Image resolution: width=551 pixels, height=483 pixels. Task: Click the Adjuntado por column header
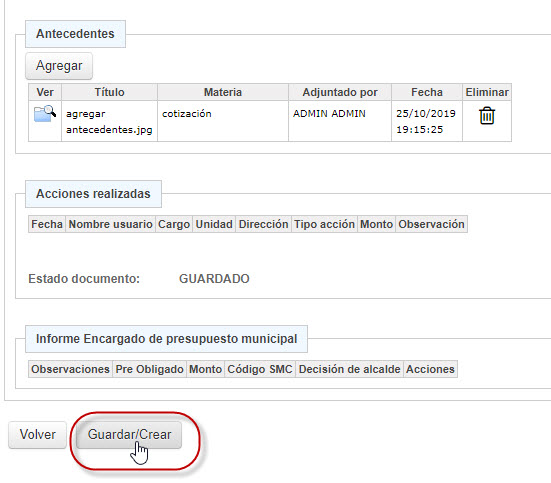pyautogui.click(x=340, y=92)
